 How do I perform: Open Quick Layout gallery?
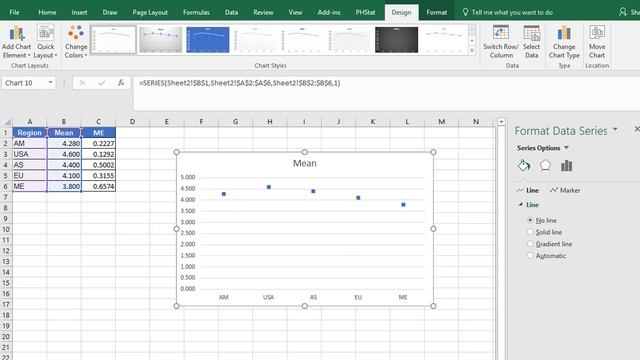click(x=45, y=42)
